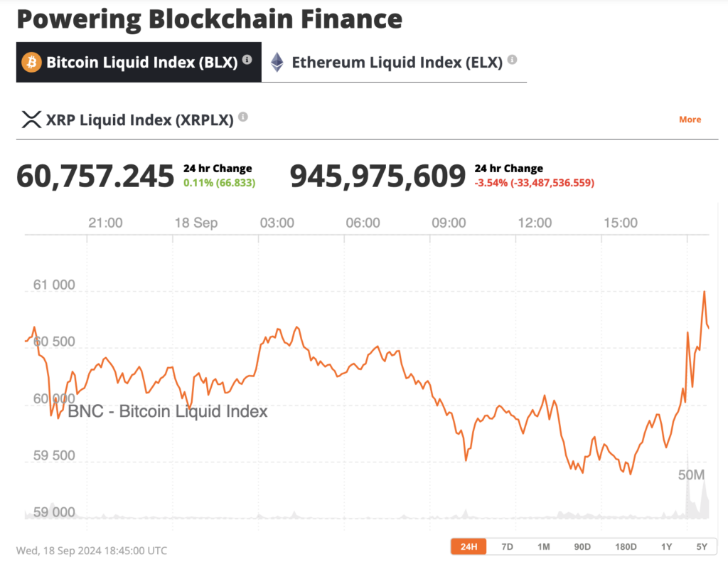728x572 pixels.
Task: Choose the 180D chart timeframe
Action: pos(626,546)
